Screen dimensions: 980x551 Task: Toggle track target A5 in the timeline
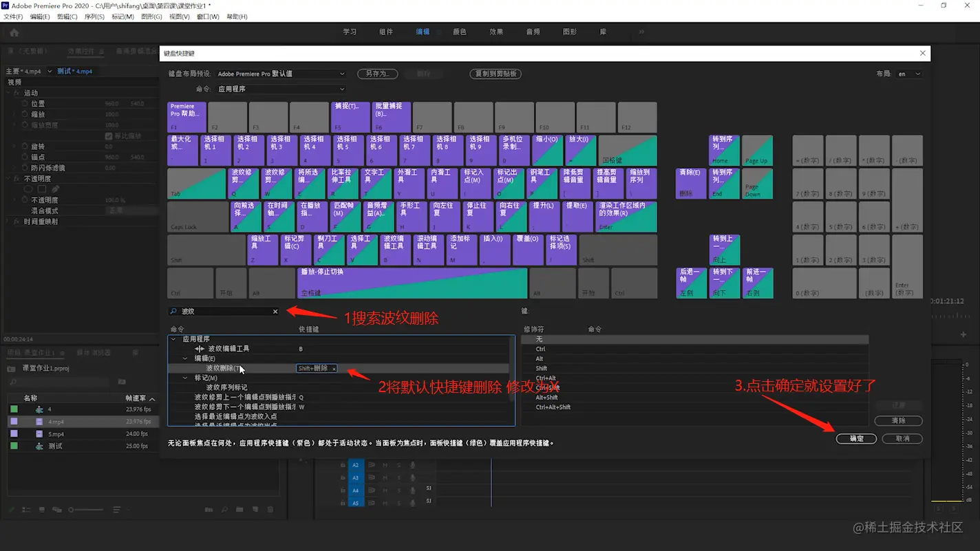[356, 503]
